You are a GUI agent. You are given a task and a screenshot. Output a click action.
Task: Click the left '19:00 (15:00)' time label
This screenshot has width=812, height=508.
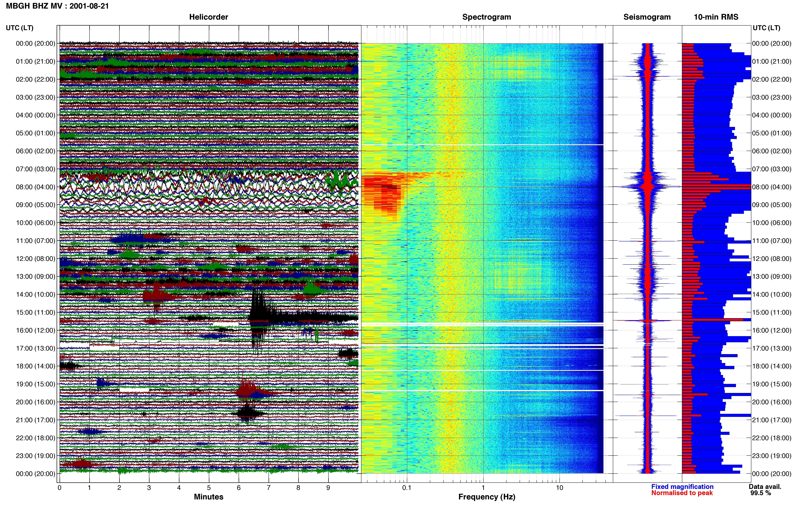point(36,384)
